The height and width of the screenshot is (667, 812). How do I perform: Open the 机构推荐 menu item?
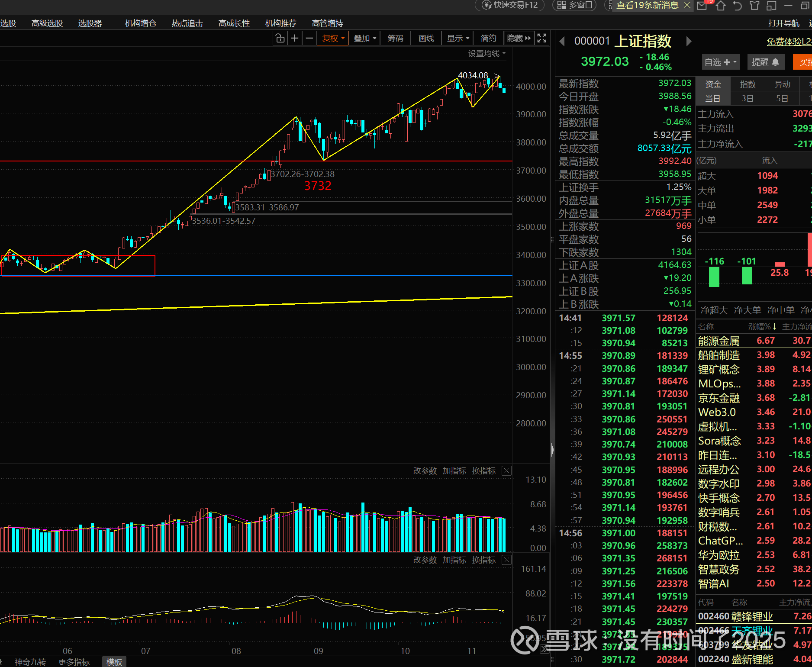tap(281, 23)
